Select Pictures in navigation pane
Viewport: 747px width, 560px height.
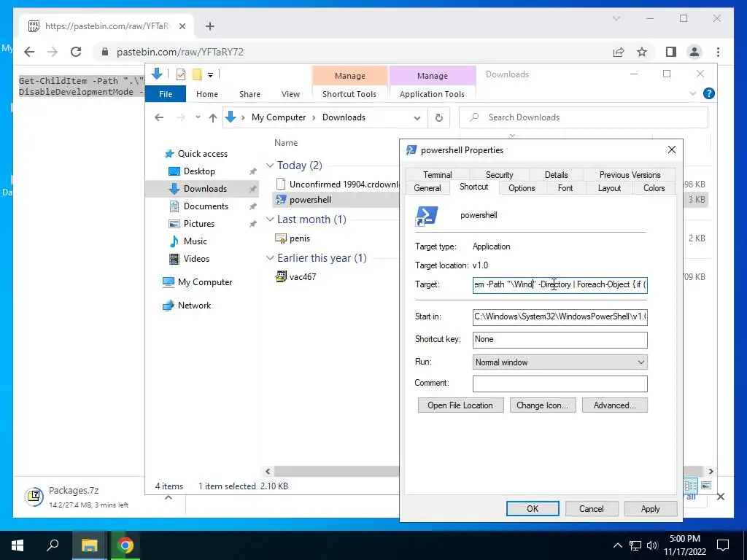[198, 224]
